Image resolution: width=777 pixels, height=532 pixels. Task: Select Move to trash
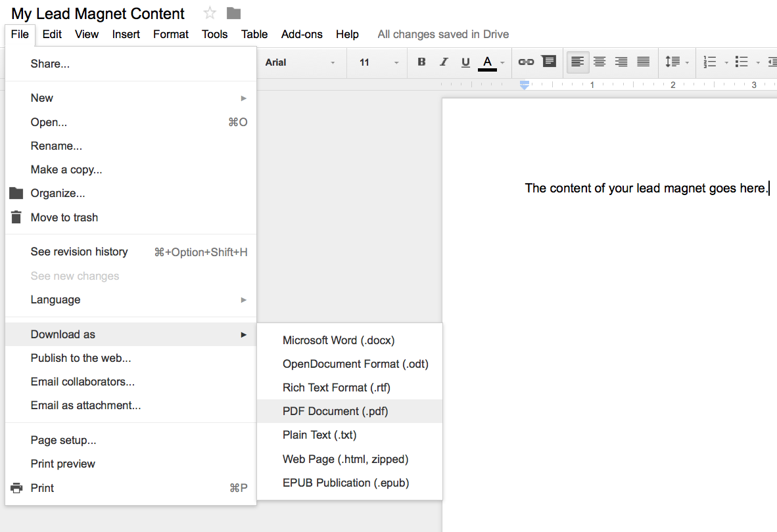coord(131,217)
